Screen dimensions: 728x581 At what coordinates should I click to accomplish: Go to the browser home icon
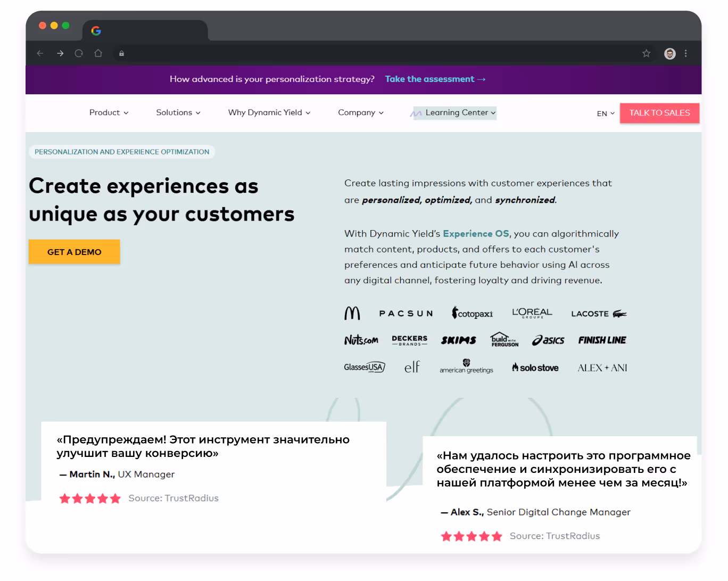tap(98, 53)
